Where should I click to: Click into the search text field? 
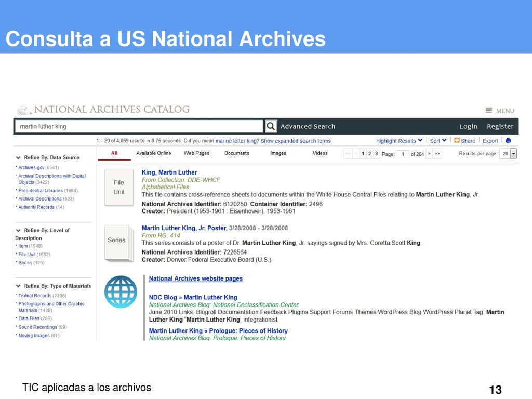(x=139, y=127)
